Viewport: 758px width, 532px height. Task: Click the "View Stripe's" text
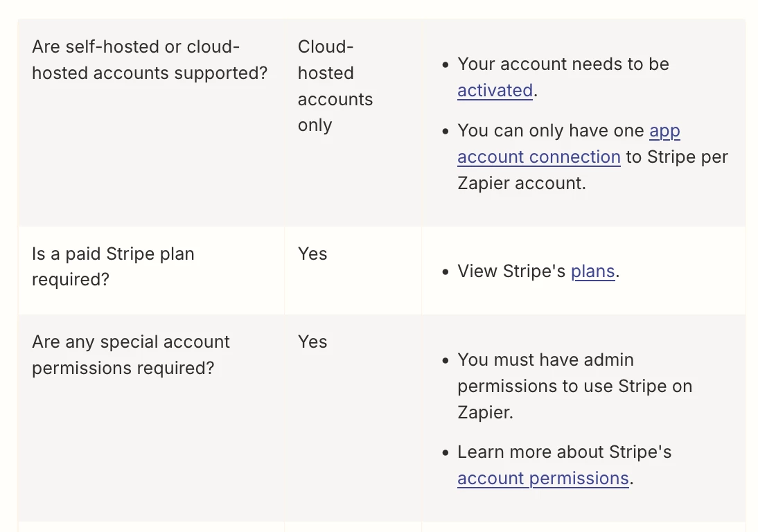pyautogui.click(x=511, y=271)
